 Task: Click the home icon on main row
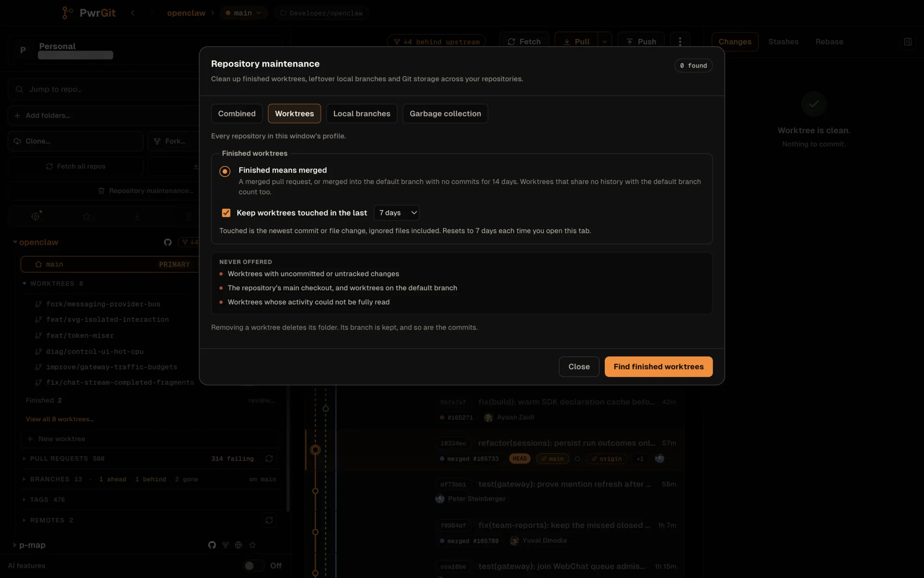38,264
